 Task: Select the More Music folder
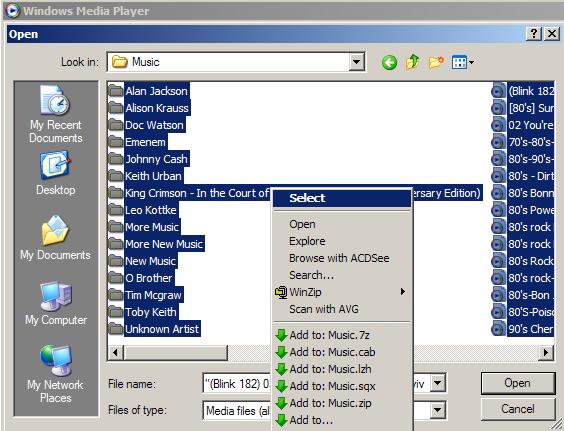pyautogui.click(x=144, y=227)
